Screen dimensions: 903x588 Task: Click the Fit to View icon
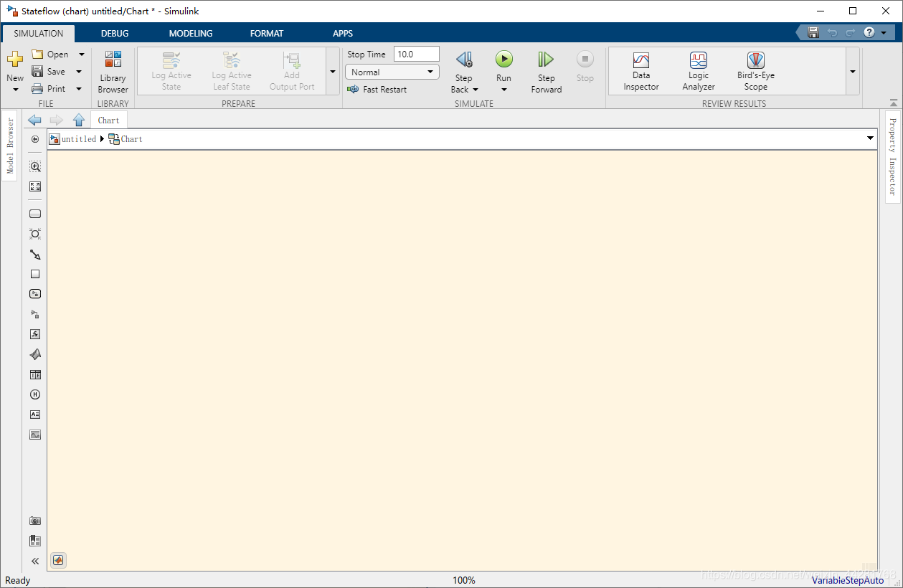[x=35, y=186]
